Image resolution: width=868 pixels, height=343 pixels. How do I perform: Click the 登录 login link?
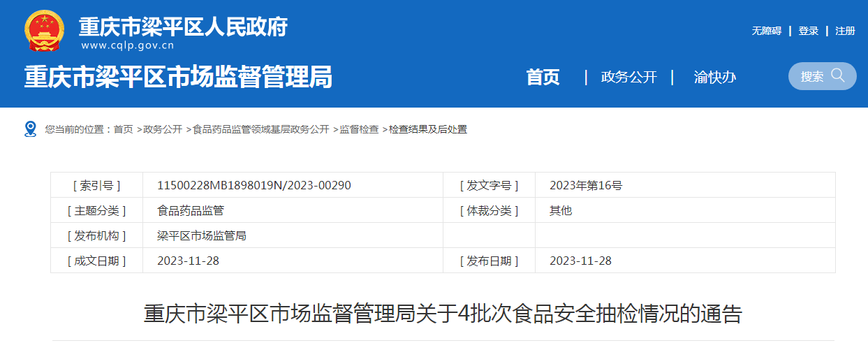[809, 31]
